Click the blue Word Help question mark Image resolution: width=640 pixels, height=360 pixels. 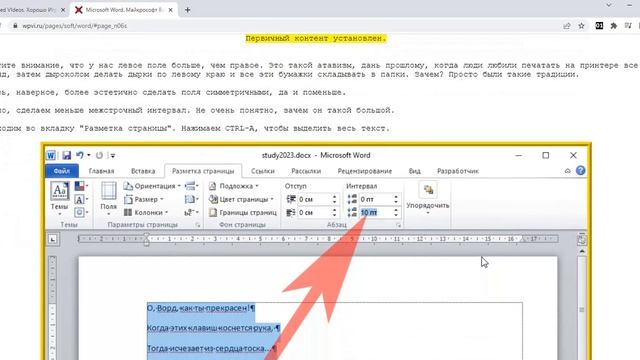tap(580, 171)
